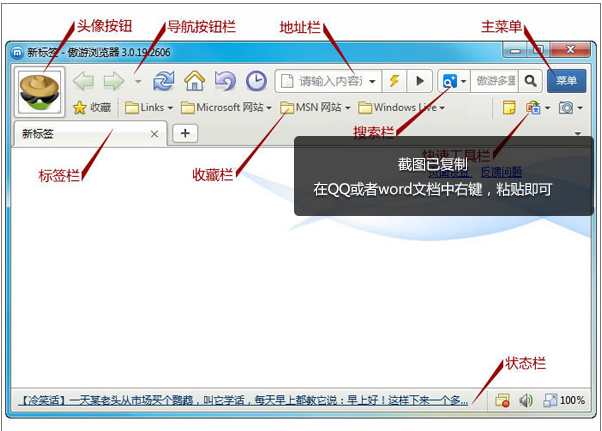Viewport: 602px width, 431px height.
Task: Open the search engine selector dropdown arrow
Action: (x=463, y=81)
